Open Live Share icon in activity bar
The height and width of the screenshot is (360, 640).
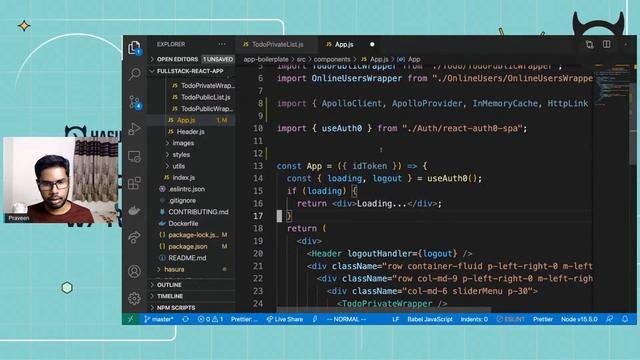[134, 237]
